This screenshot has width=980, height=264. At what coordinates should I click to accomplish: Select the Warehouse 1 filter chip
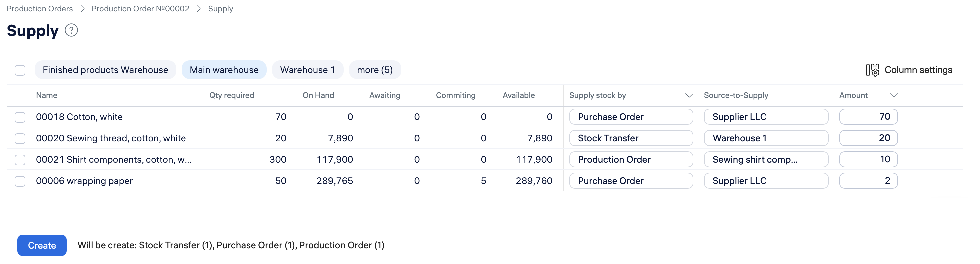(307, 70)
